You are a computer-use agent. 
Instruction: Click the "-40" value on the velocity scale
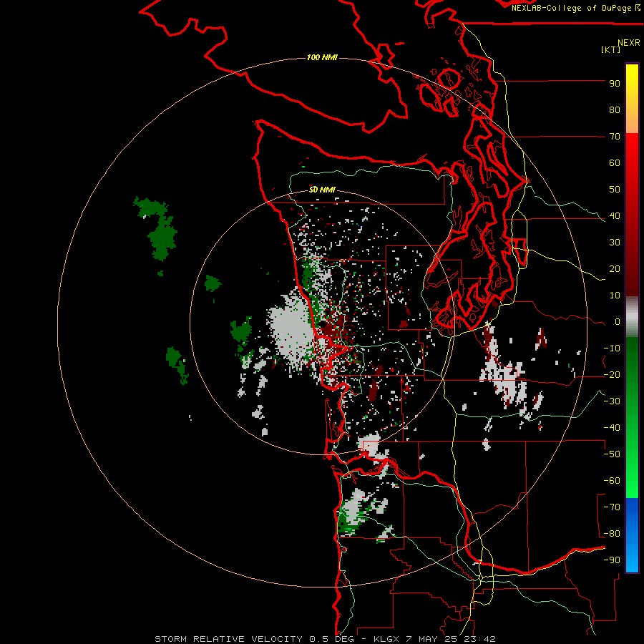pyautogui.click(x=612, y=428)
